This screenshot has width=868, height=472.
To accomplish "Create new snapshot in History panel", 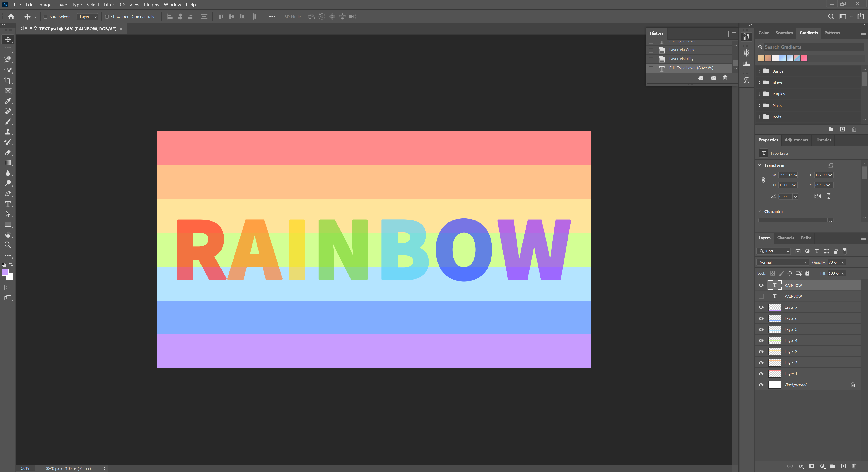I will (713, 78).
